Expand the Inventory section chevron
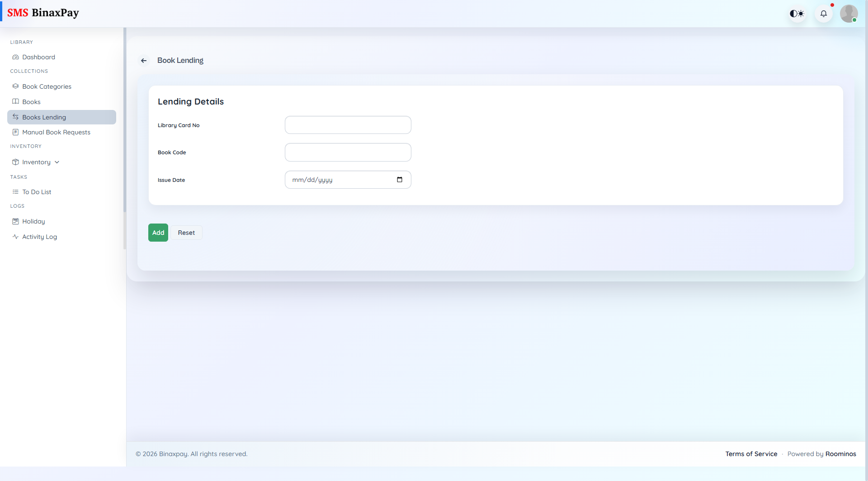868x481 pixels. coord(57,162)
